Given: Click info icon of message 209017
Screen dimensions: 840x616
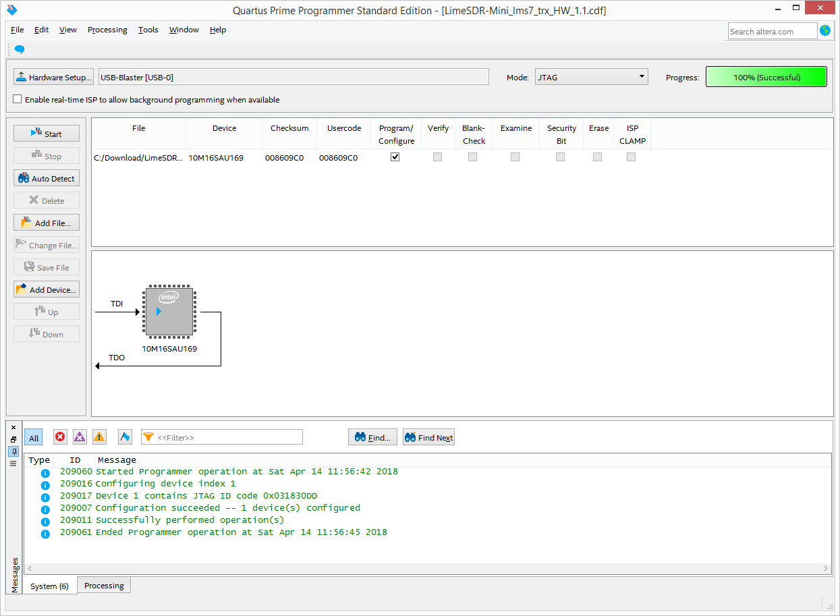Looking at the screenshot, I should (45, 497).
